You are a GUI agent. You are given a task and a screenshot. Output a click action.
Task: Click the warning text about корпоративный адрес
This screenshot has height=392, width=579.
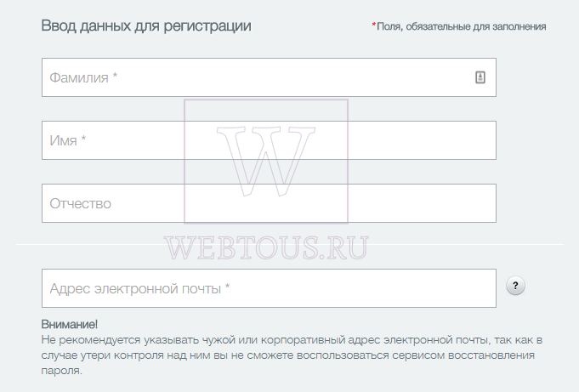[x=292, y=355]
